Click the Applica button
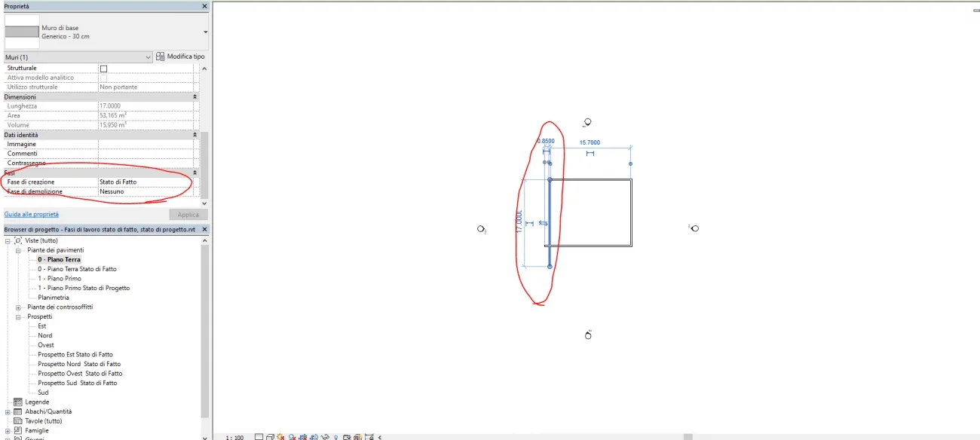The image size is (980, 440). (x=188, y=215)
